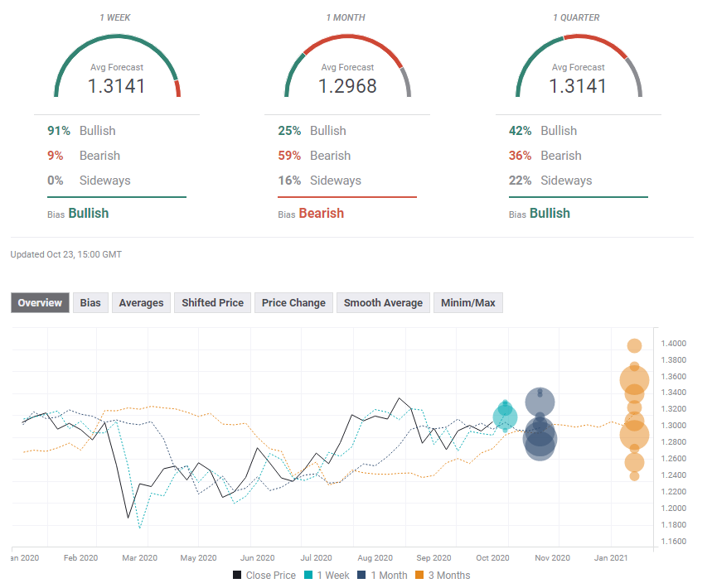712x588 pixels.
Task: Click the 1 WEEK gauge heading
Action: [x=115, y=17]
